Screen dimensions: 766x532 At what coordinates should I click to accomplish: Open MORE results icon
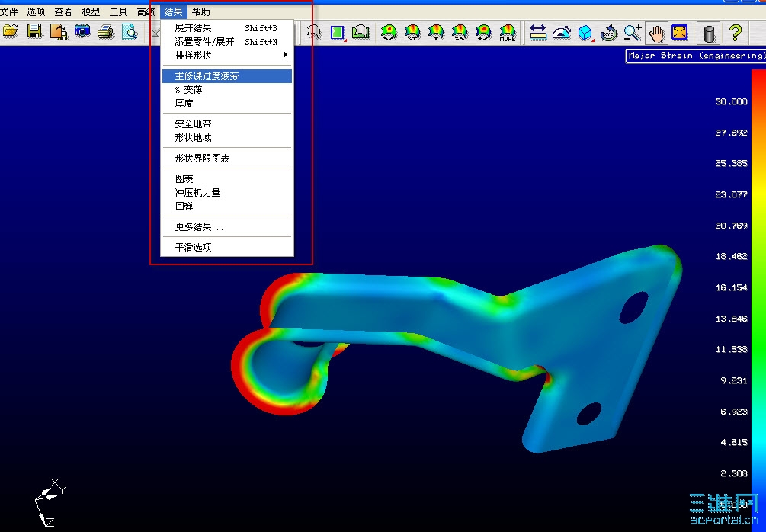(x=508, y=33)
